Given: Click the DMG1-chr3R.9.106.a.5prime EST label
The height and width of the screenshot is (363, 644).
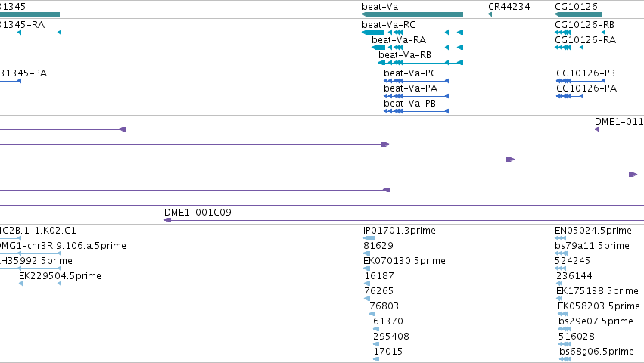Looking at the screenshot, I should [x=63, y=246].
